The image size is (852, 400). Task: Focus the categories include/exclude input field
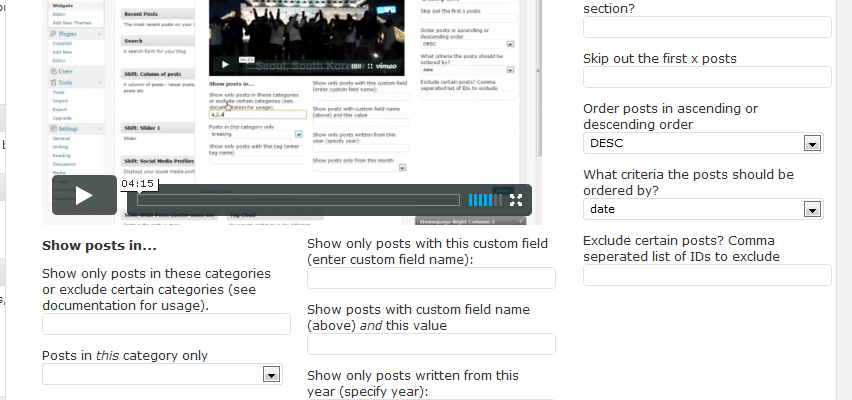pyautogui.click(x=166, y=324)
